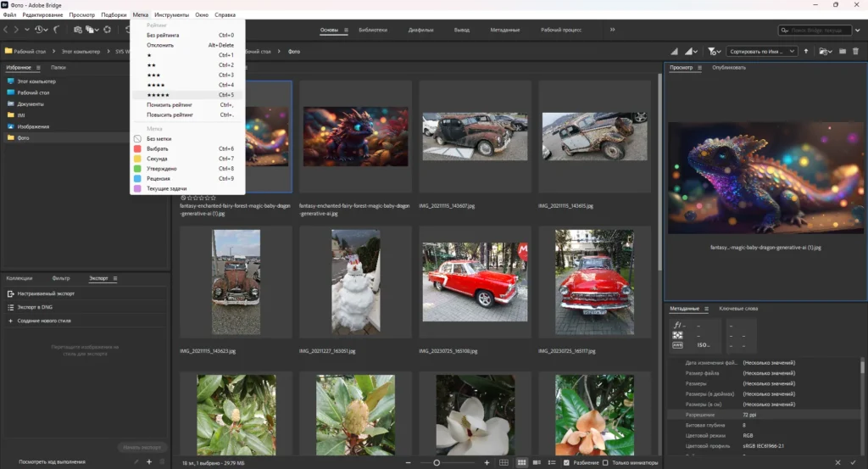Open the filter by rating funnel icon
Screen dimensions: 868x469
[712, 52]
